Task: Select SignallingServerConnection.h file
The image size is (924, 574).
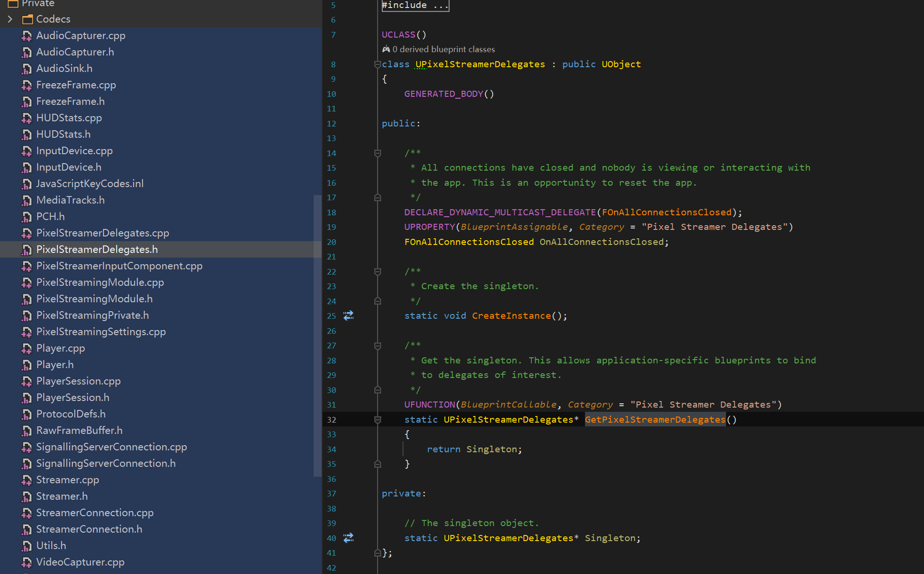Action: (106, 464)
